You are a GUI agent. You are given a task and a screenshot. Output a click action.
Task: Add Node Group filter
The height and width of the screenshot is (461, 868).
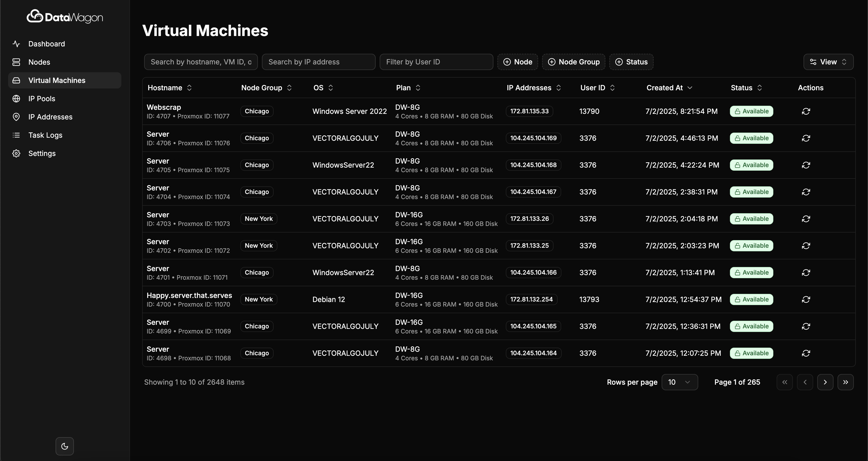click(574, 62)
